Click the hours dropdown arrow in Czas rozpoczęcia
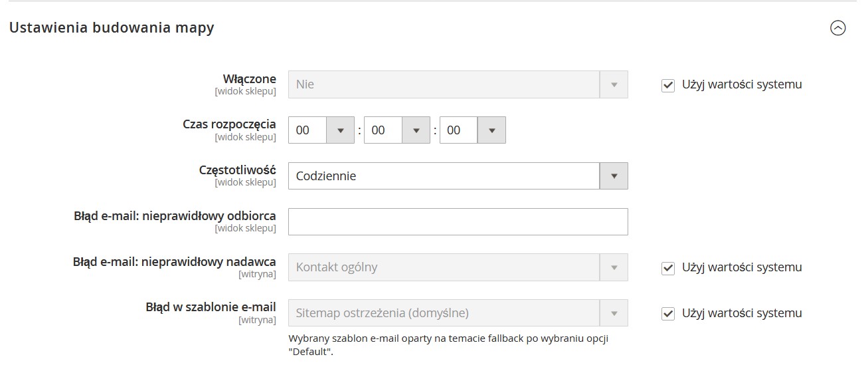The width and height of the screenshot is (868, 381). (x=340, y=130)
